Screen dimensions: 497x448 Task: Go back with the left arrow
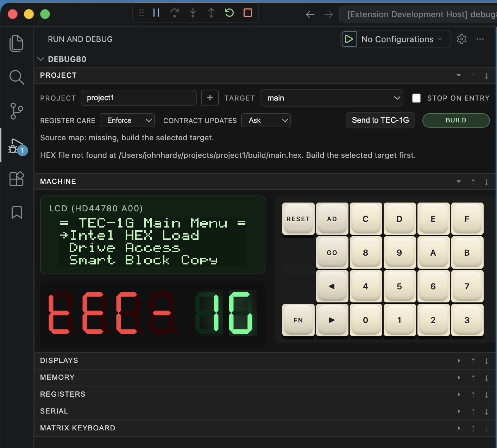310,14
